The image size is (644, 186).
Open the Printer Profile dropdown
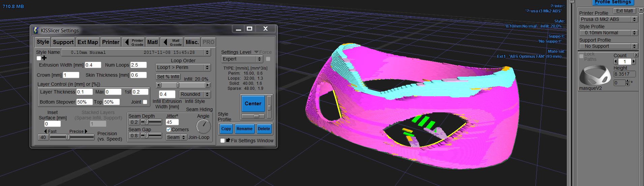tap(608, 19)
